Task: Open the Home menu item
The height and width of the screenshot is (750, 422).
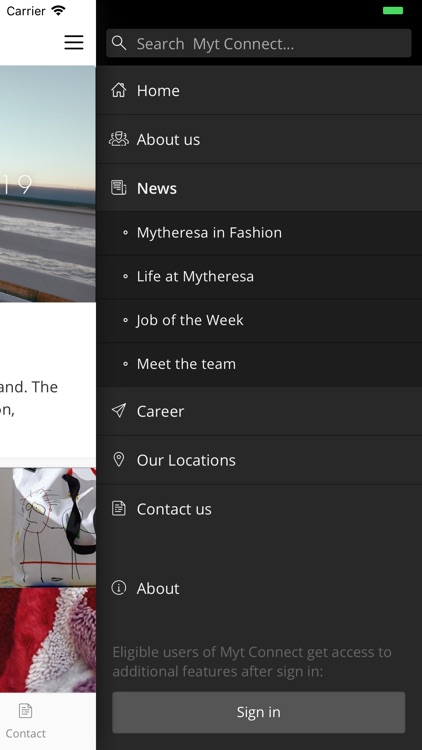Action: coord(259,90)
